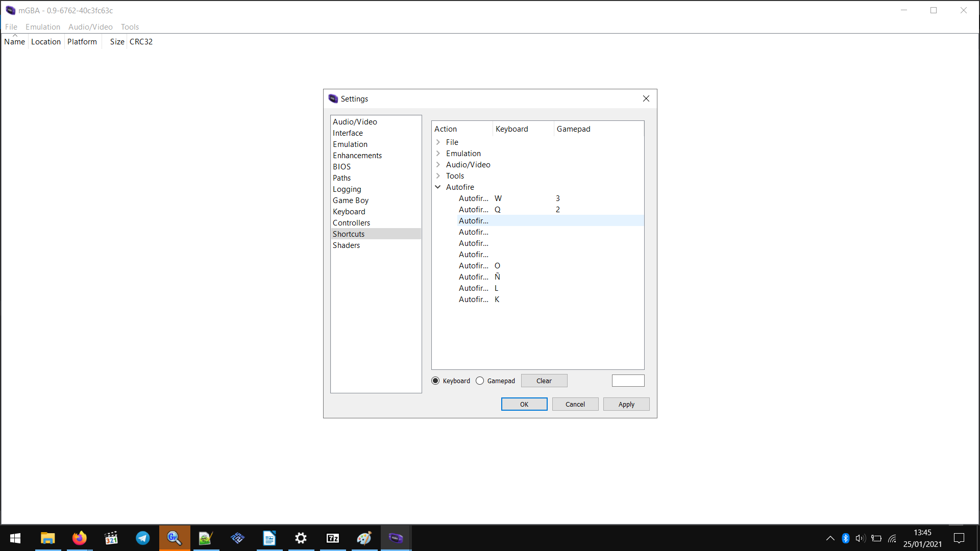
Task: Open the mGBA emulator icon in taskbar
Action: [396, 538]
